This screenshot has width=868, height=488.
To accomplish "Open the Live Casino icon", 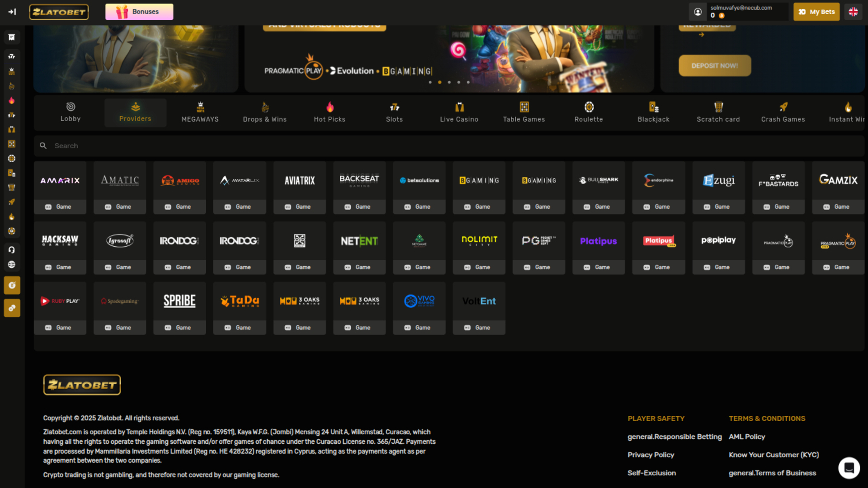I will point(459,108).
